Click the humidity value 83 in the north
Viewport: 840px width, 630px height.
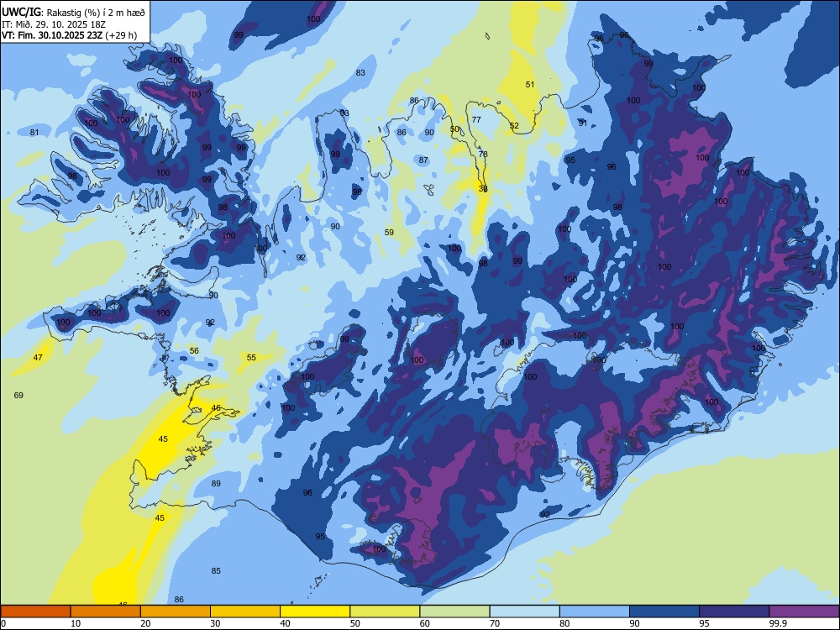click(360, 73)
